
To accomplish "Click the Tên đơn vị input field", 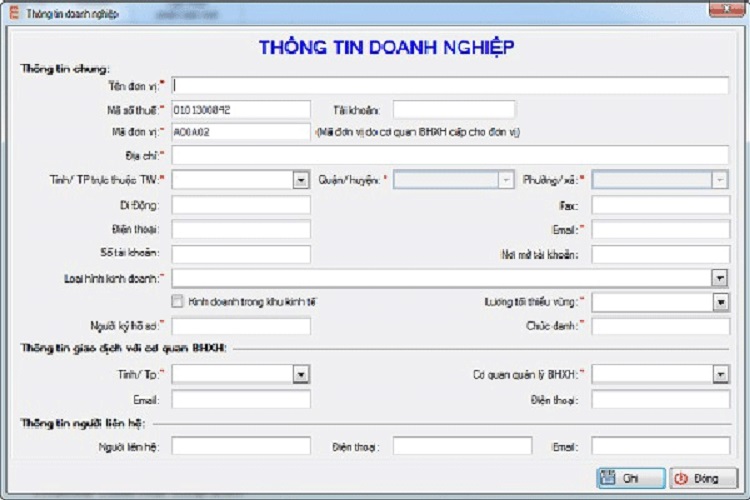I will point(450,86).
